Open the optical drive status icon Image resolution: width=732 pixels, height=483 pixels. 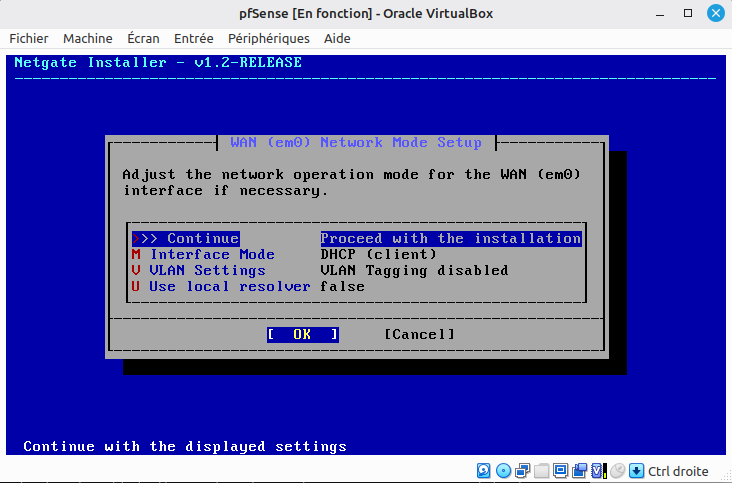point(503,470)
